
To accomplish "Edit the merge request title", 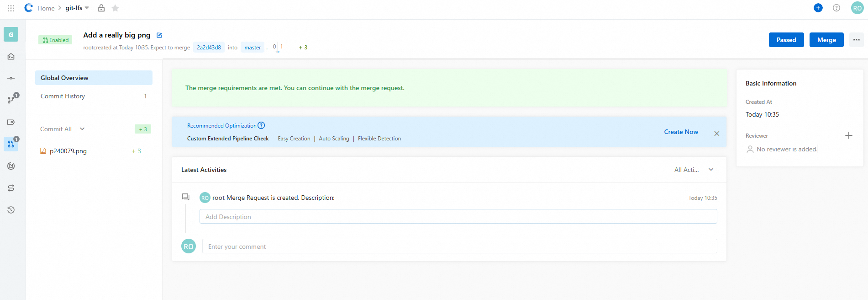I will click(159, 35).
